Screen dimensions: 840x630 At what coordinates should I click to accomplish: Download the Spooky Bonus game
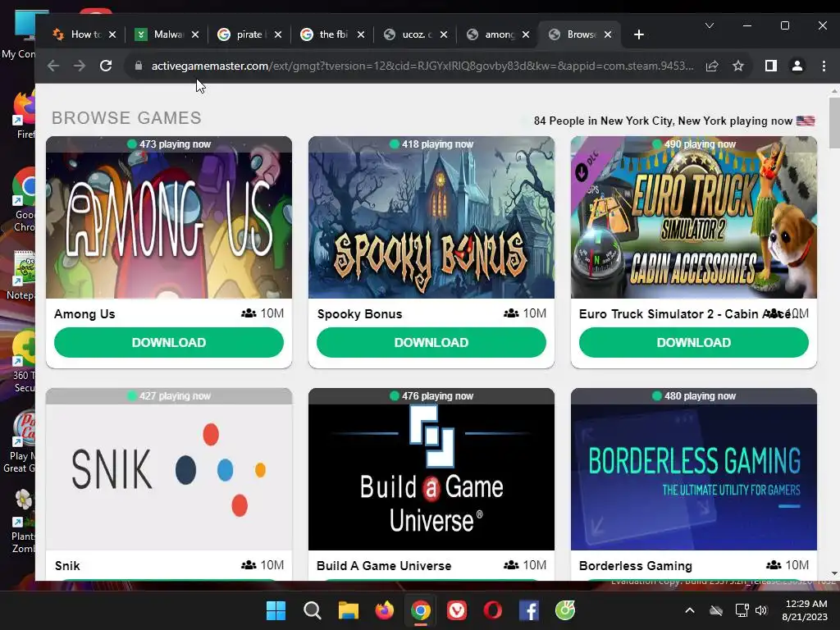[x=431, y=342]
